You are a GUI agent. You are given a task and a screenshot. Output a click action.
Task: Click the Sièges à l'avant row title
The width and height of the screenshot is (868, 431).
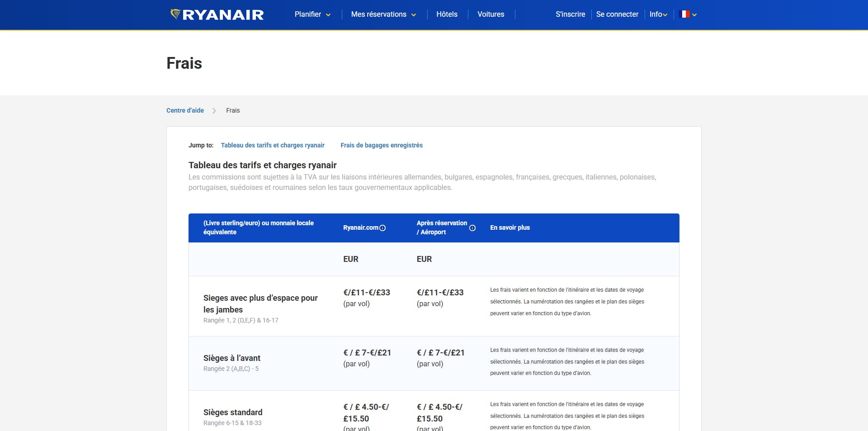tap(232, 358)
